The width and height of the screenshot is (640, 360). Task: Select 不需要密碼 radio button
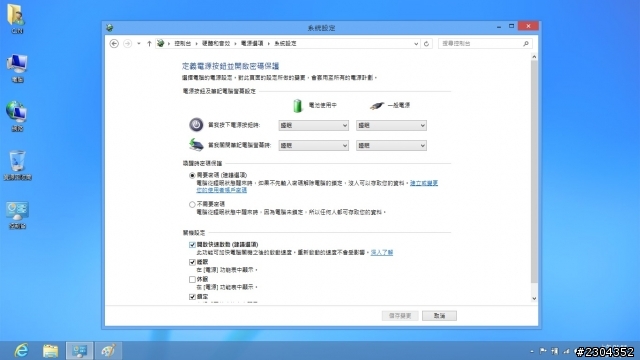[x=192, y=204]
